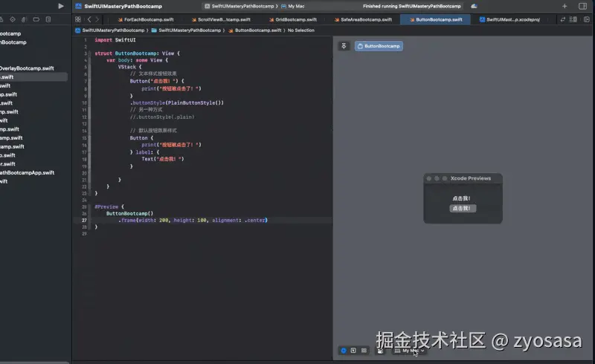Screen dimensions: 595x364
Task: Switch to SafeAreaBootcamp.swift tab
Action: pos(363,19)
